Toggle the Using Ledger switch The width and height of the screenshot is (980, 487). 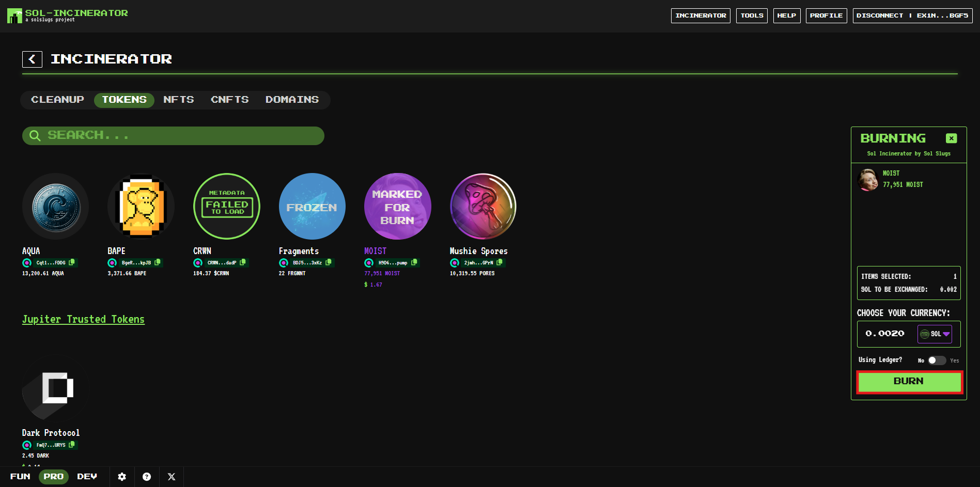pyautogui.click(x=936, y=360)
